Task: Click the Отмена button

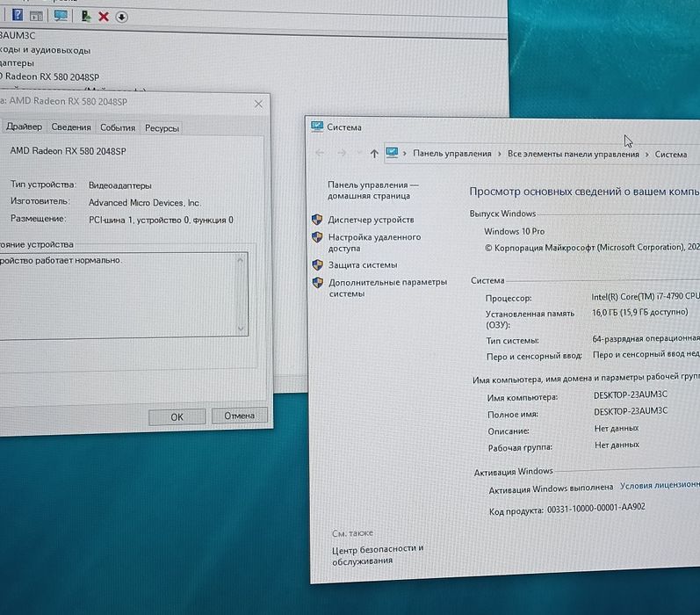Action: (x=239, y=416)
